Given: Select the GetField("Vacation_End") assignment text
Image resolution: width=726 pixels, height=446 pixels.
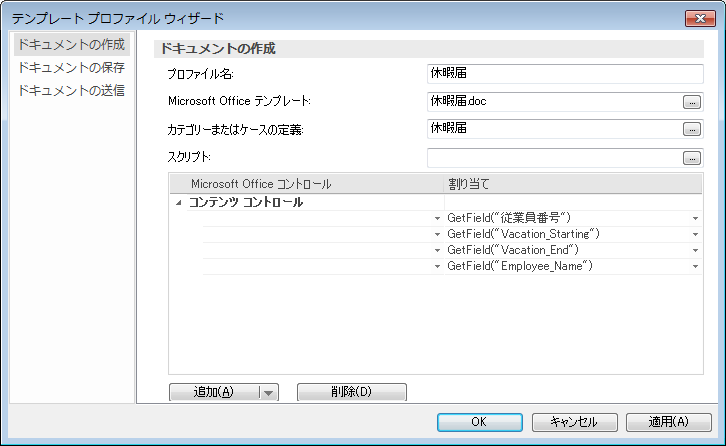Looking at the screenshot, I should point(513,250).
